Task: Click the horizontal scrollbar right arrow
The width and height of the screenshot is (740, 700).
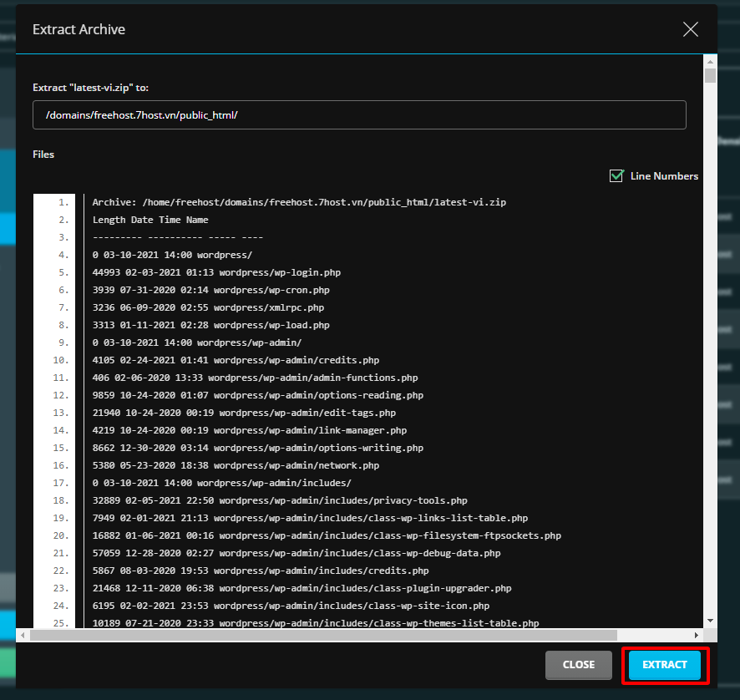Action: point(697,636)
